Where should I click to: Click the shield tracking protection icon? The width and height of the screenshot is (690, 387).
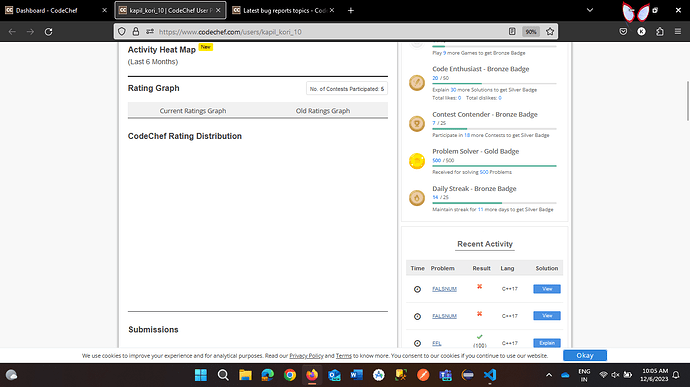pos(122,32)
